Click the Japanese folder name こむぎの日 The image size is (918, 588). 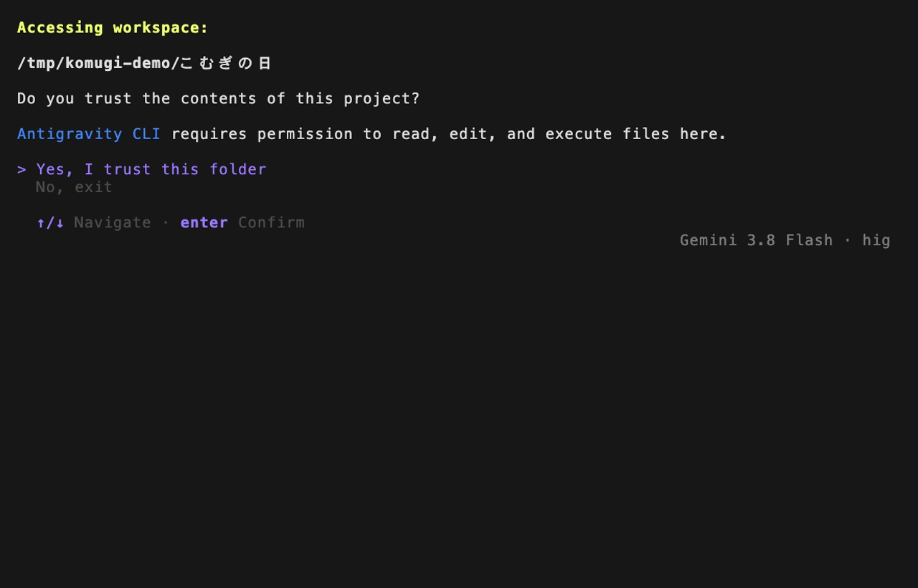click(225, 63)
